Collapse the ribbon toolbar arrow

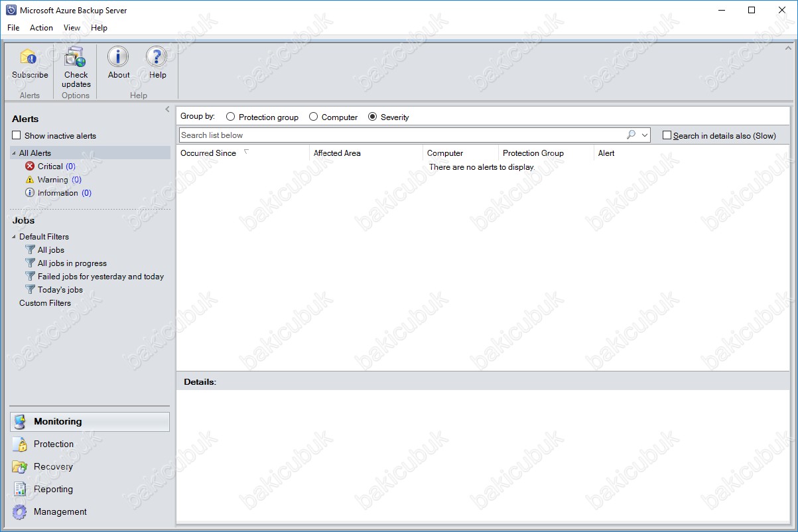(789, 48)
